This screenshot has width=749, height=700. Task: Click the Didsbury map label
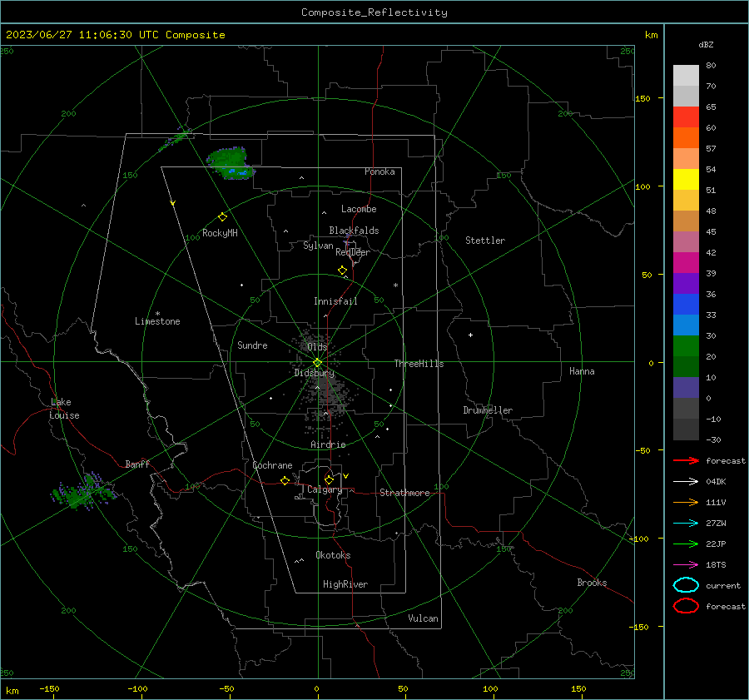point(314,373)
